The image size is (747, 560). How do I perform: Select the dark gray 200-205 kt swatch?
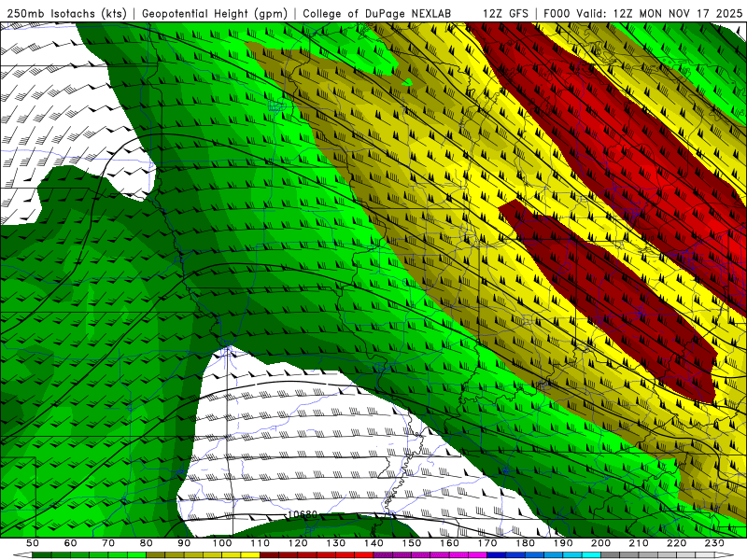coord(611,554)
